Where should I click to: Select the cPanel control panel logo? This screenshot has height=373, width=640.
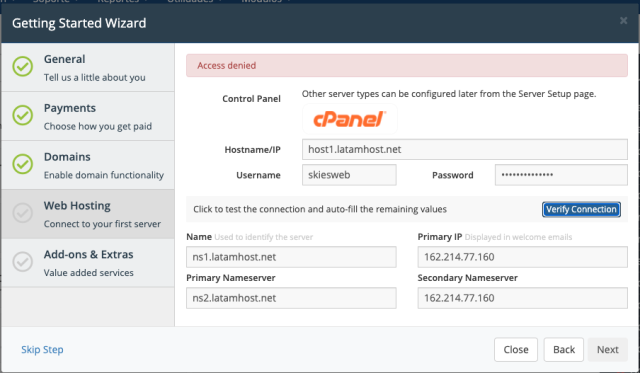click(x=349, y=119)
